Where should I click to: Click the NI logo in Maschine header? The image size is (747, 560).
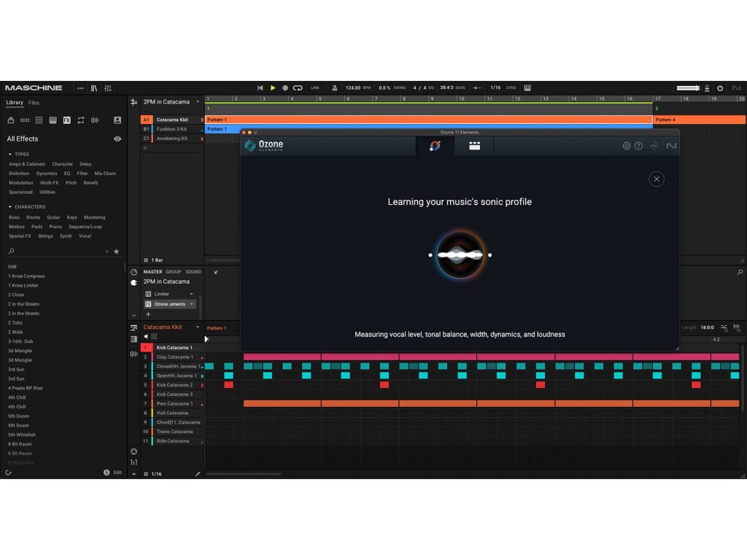[737, 88]
